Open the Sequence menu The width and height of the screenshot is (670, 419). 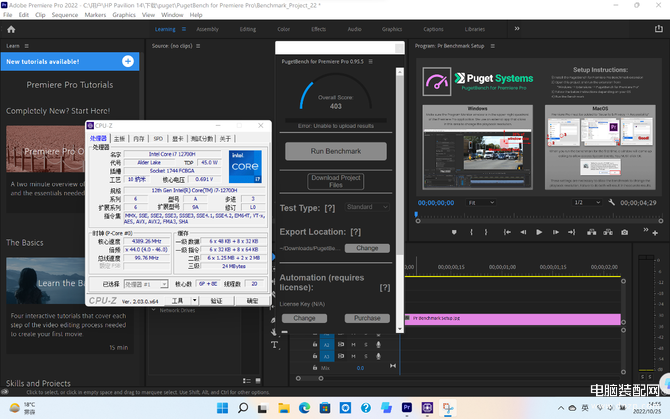click(x=65, y=15)
